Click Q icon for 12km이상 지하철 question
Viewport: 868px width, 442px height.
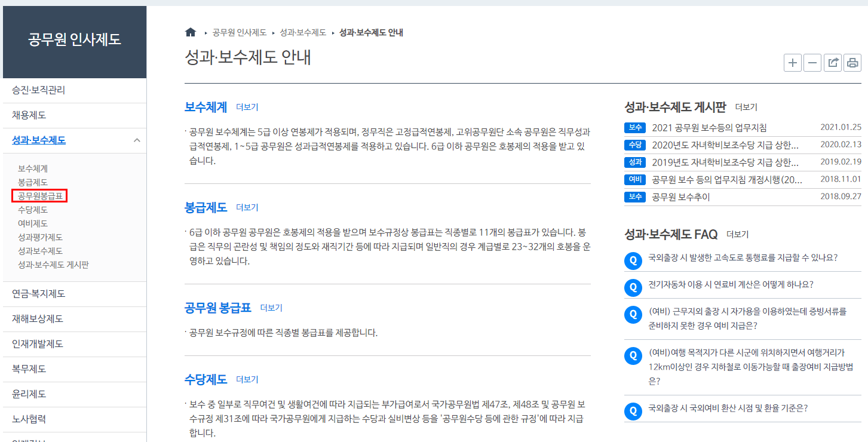(x=633, y=356)
